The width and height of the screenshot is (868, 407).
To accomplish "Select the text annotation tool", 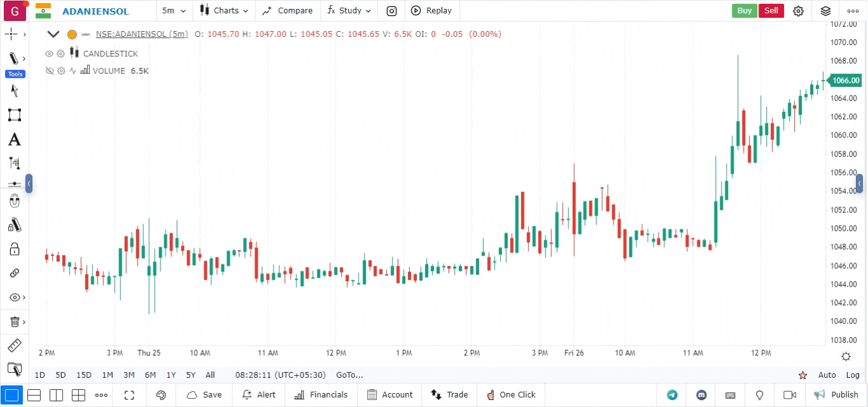I will pyautogui.click(x=14, y=139).
